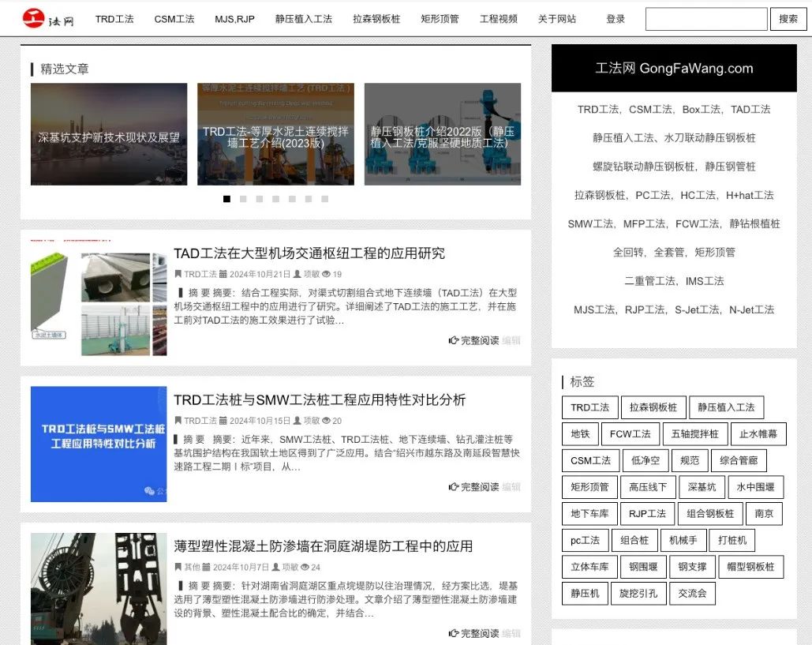Screen dimensions: 812x645
Task: Select the 规范 tag
Action: tap(690, 460)
